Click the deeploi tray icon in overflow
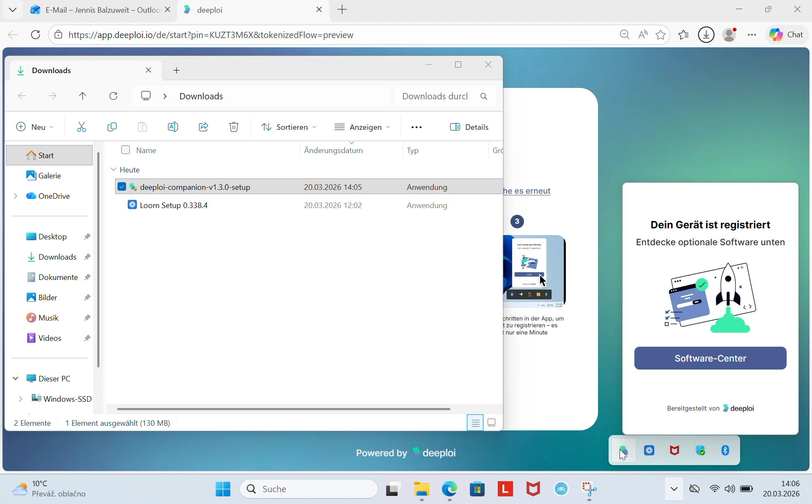The height and width of the screenshot is (504, 812). coord(623,451)
